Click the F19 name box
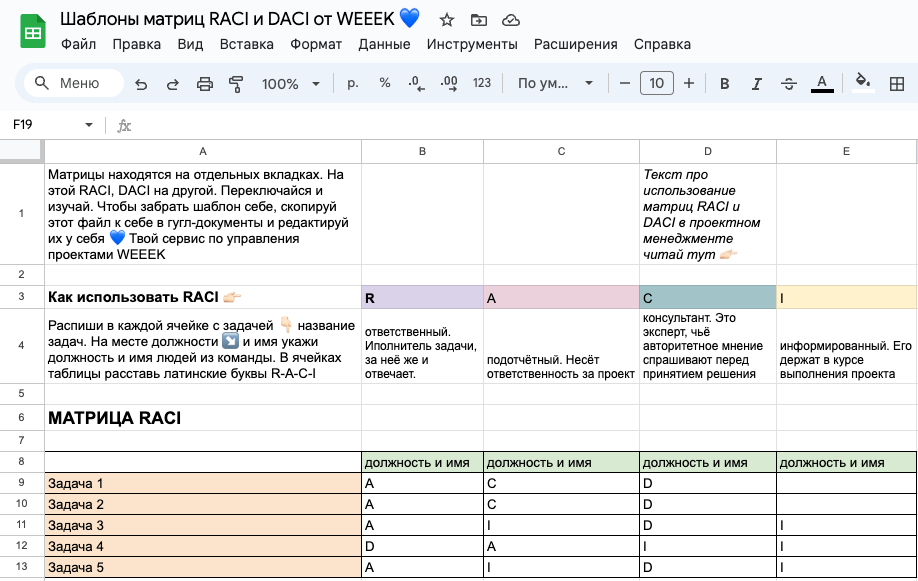The image size is (918, 581). (x=44, y=125)
